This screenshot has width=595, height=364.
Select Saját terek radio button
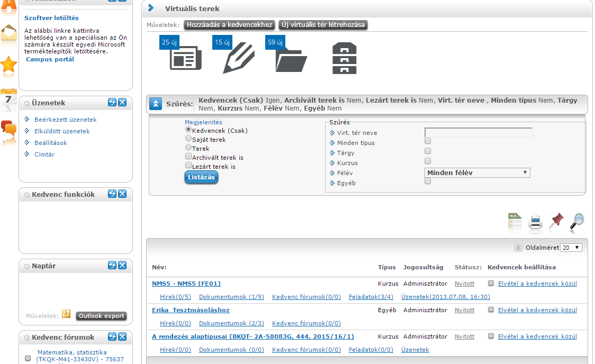coord(188,139)
